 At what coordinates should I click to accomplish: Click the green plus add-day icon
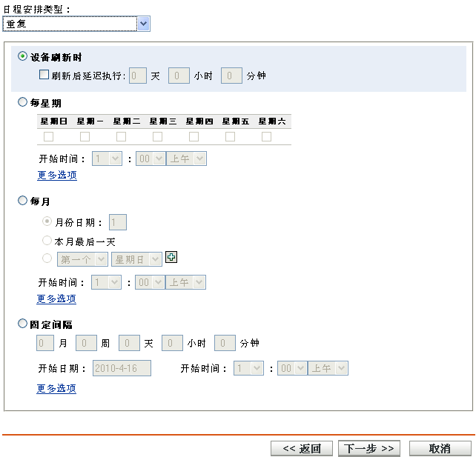(x=171, y=257)
